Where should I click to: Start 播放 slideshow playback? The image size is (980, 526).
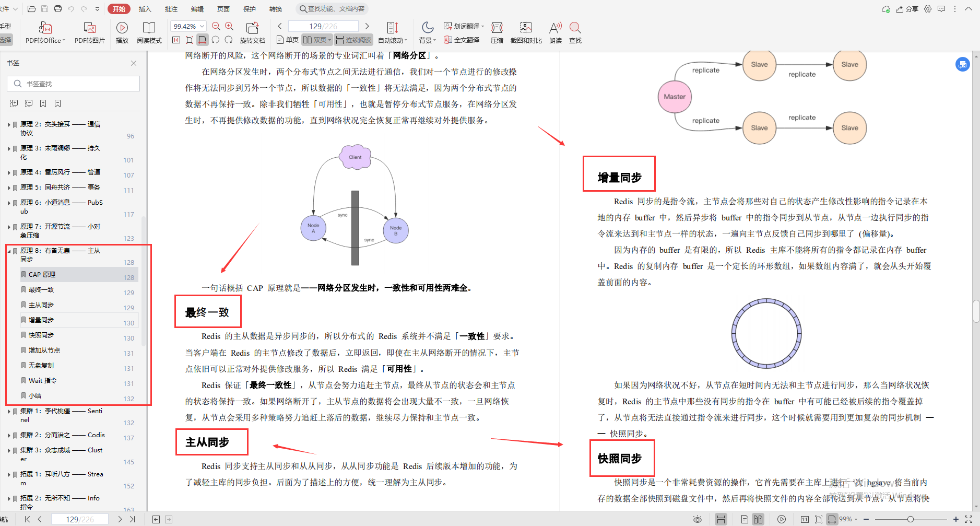(x=122, y=31)
